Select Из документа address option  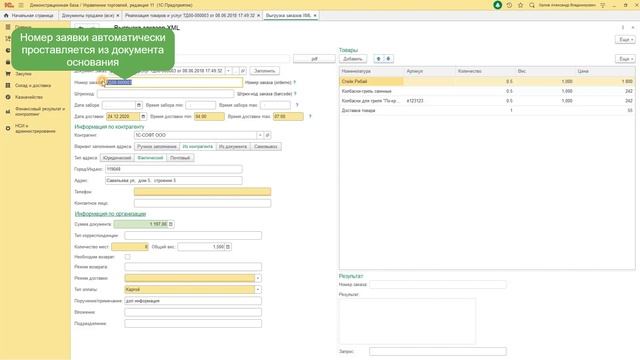click(233, 147)
